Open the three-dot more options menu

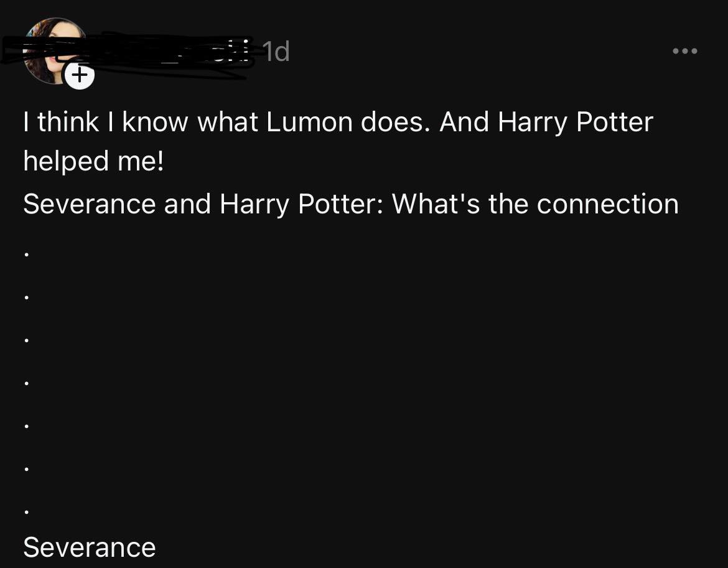685,51
